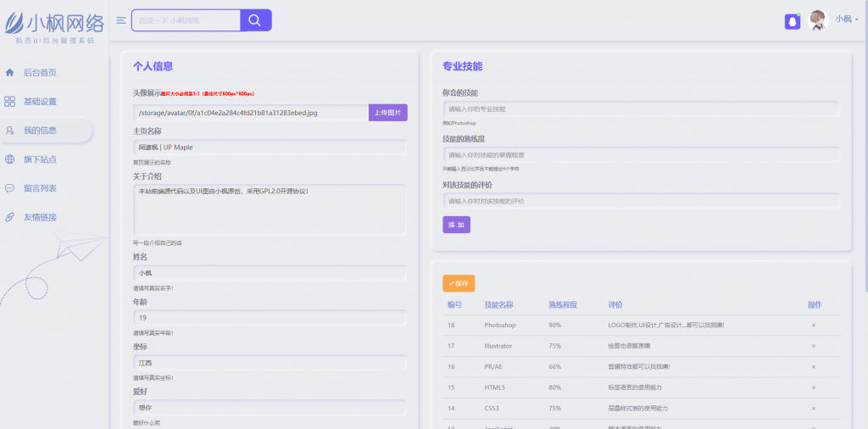Click the 层叠样式表的使用能力 review cell
This screenshot has width=868, height=429.
pyautogui.click(x=637, y=409)
